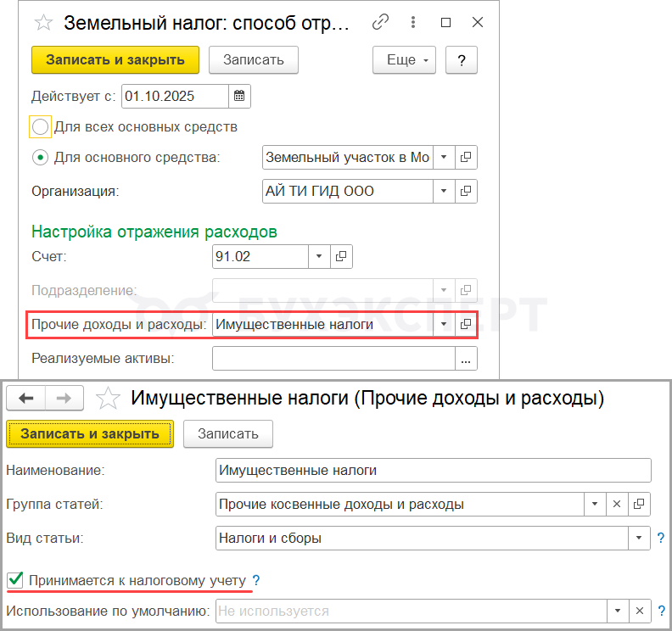Select 'Для основного средства' radio option

40,157
